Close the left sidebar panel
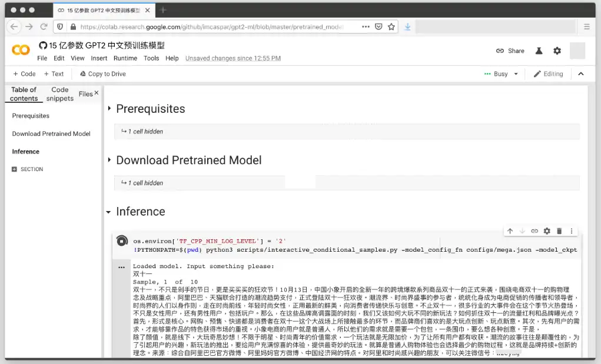 pos(96,93)
